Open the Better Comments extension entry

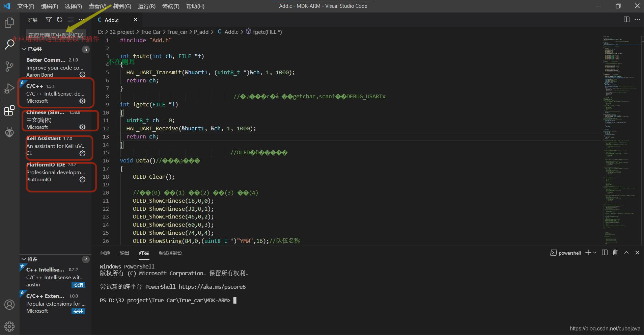[56, 67]
